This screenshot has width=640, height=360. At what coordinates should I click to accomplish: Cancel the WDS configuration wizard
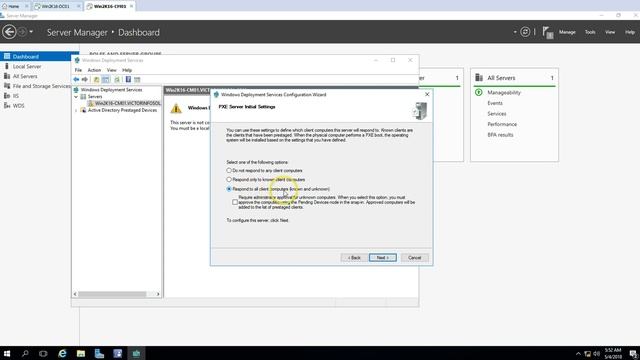414,258
